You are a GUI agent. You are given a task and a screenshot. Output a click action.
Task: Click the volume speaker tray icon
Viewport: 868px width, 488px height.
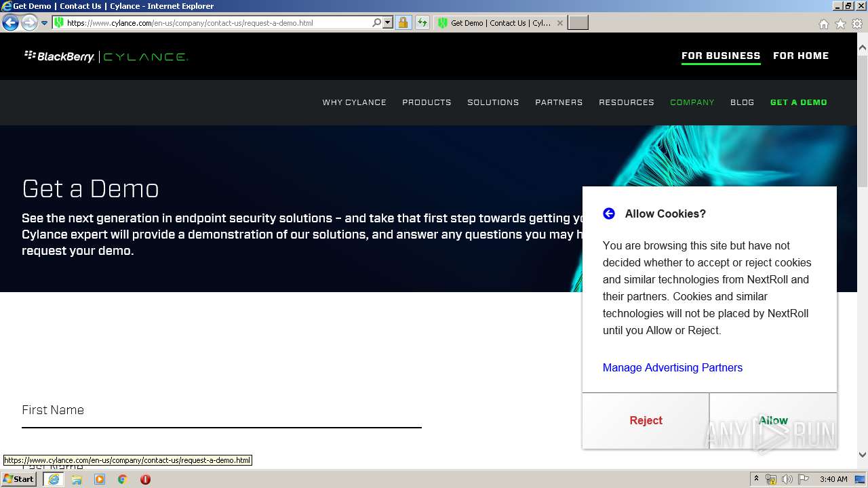787,479
